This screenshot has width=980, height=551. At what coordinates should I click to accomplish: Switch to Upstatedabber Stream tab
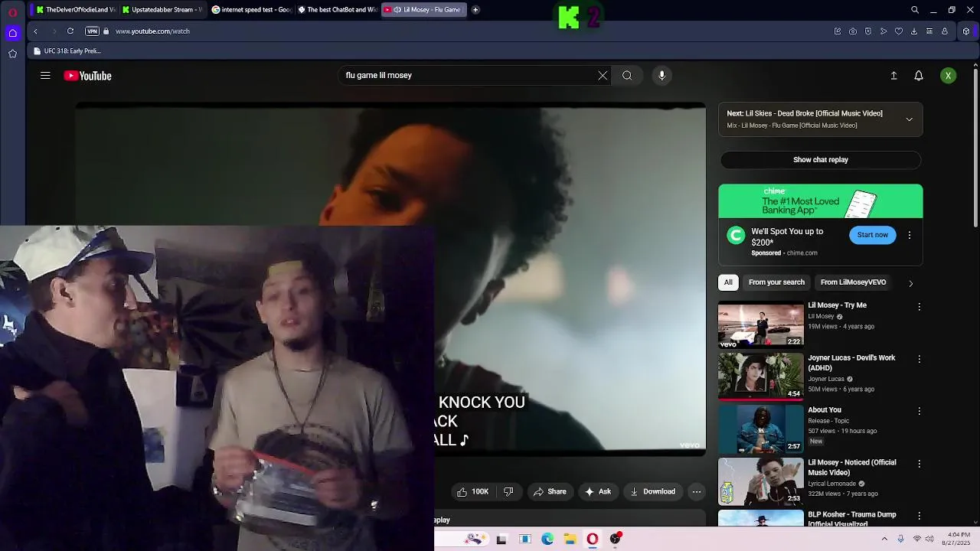pyautogui.click(x=162, y=10)
